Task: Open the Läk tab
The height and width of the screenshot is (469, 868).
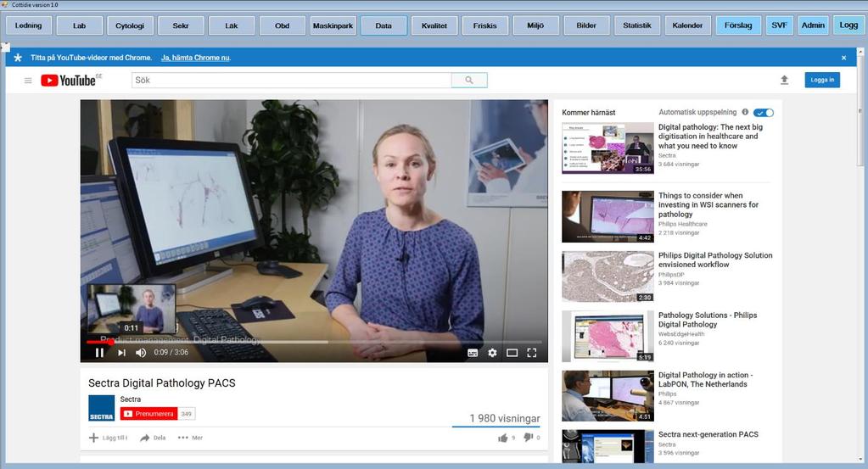Action: 232,25
